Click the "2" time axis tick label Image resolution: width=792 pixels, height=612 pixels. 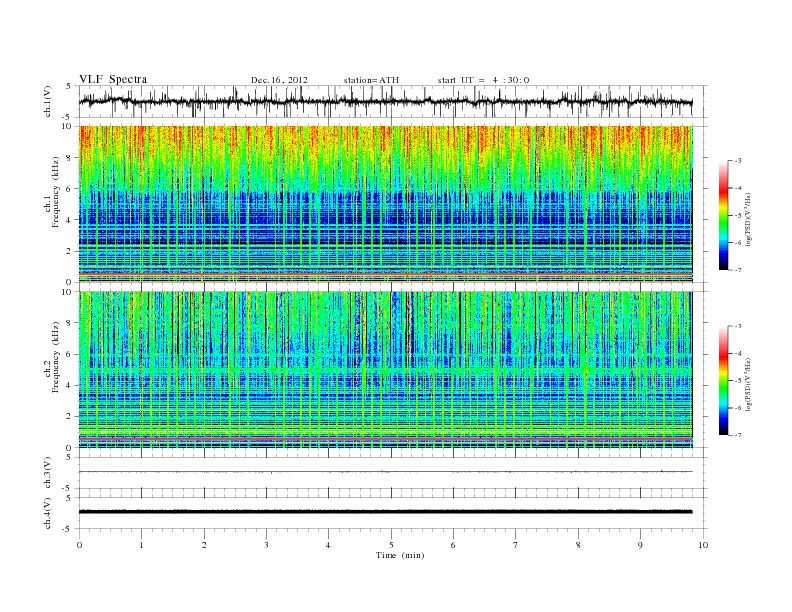click(204, 545)
